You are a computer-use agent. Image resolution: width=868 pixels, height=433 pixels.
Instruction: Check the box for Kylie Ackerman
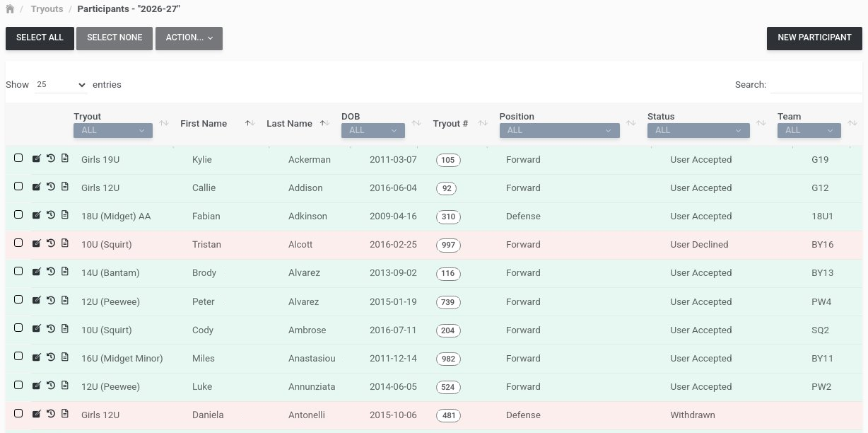[x=18, y=158]
